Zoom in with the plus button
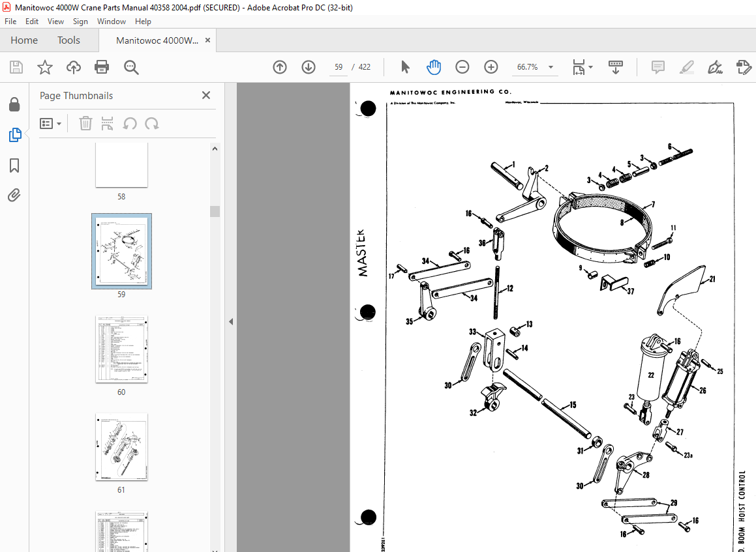Viewport: 756px width, 552px height. (x=491, y=67)
